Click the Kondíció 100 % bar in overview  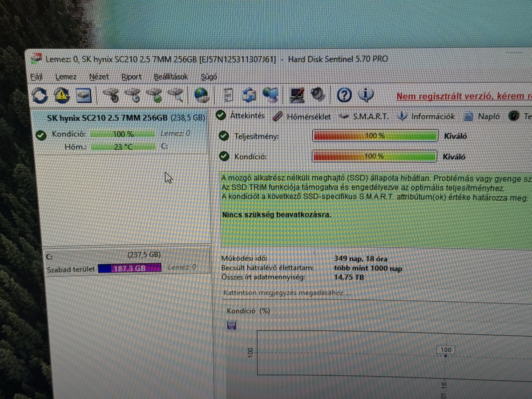(x=374, y=156)
